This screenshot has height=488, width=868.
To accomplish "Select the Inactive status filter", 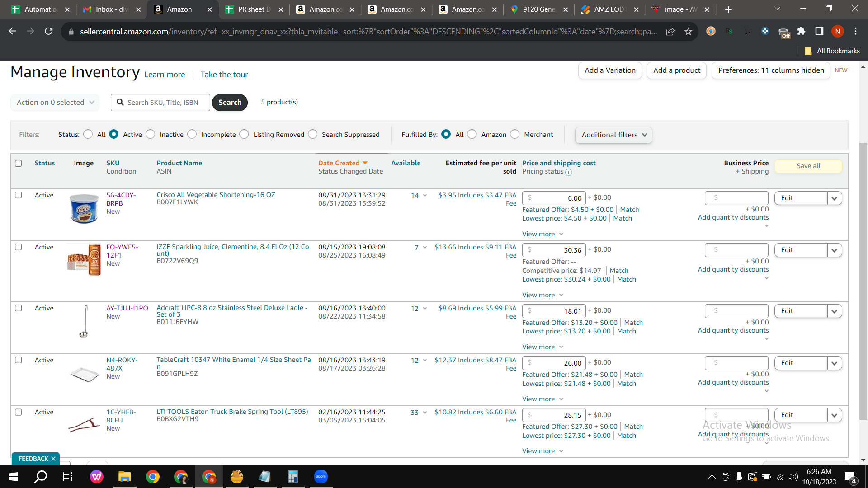I will (x=151, y=134).
